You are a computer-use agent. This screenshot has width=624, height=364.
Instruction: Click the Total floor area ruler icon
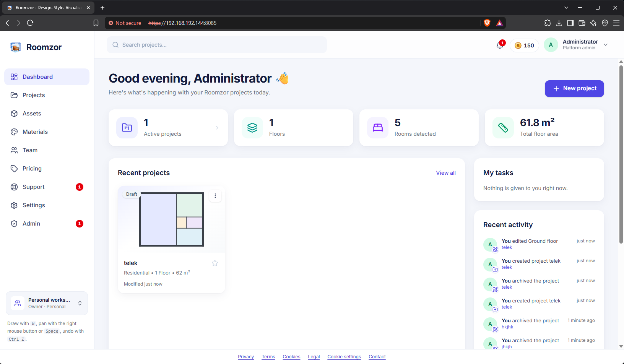pos(503,128)
